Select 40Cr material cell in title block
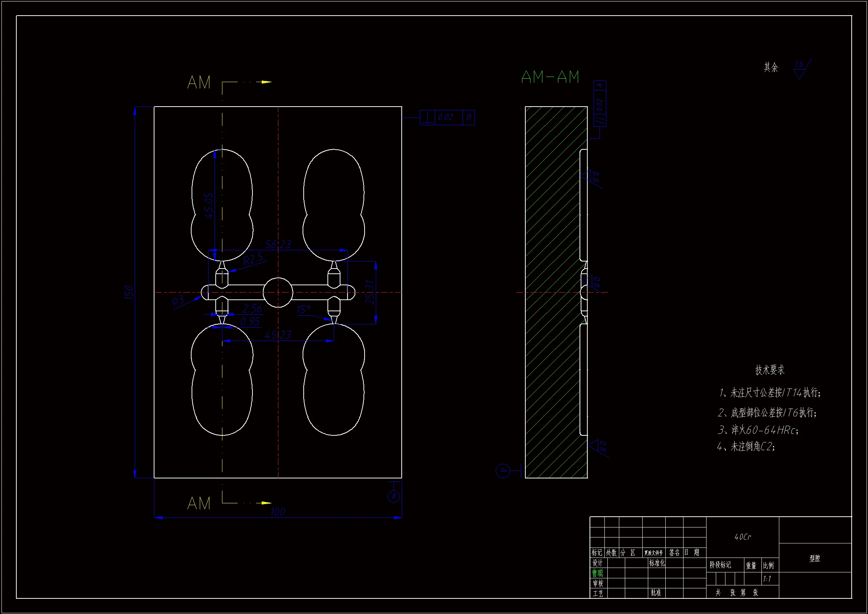 743,537
